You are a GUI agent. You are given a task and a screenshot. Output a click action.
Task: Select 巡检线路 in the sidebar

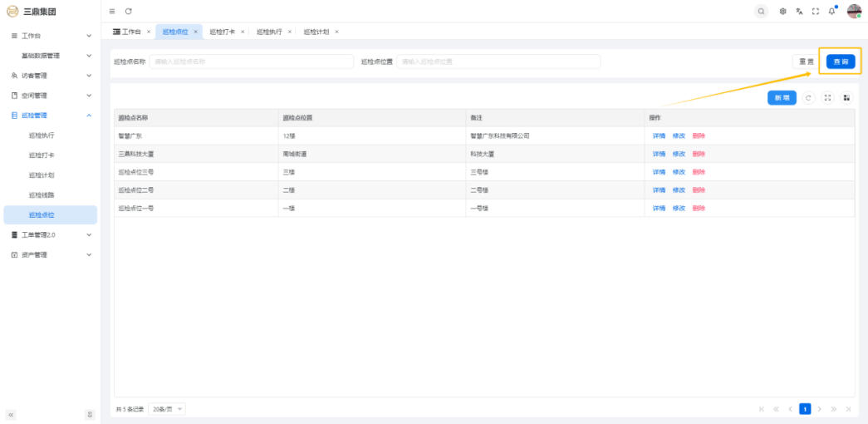[x=42, y=195]
